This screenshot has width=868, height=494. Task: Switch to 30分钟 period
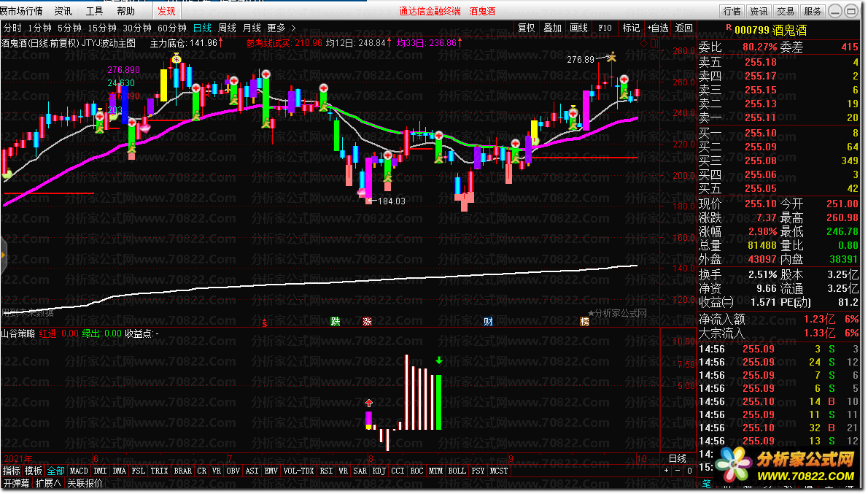tap(136, 28)
